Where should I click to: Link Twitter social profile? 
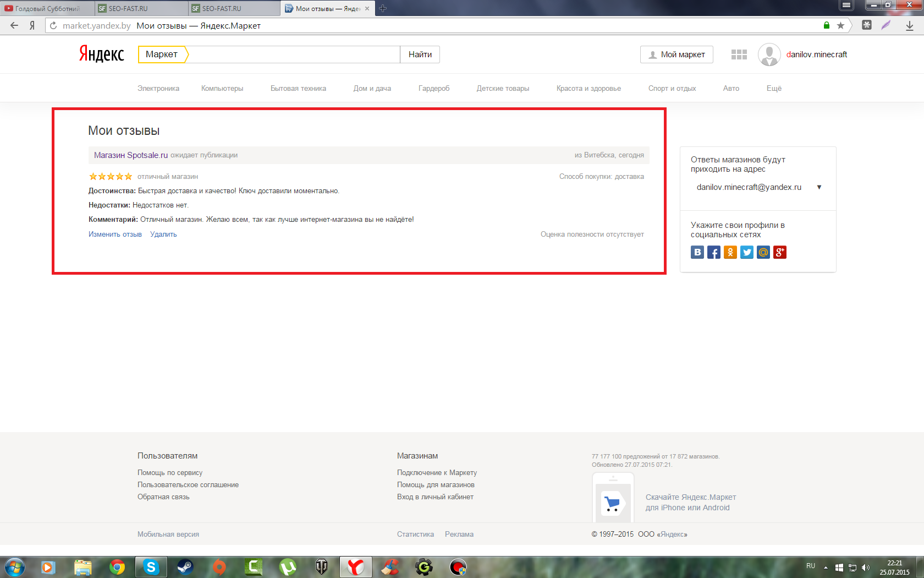click(747, 252)
